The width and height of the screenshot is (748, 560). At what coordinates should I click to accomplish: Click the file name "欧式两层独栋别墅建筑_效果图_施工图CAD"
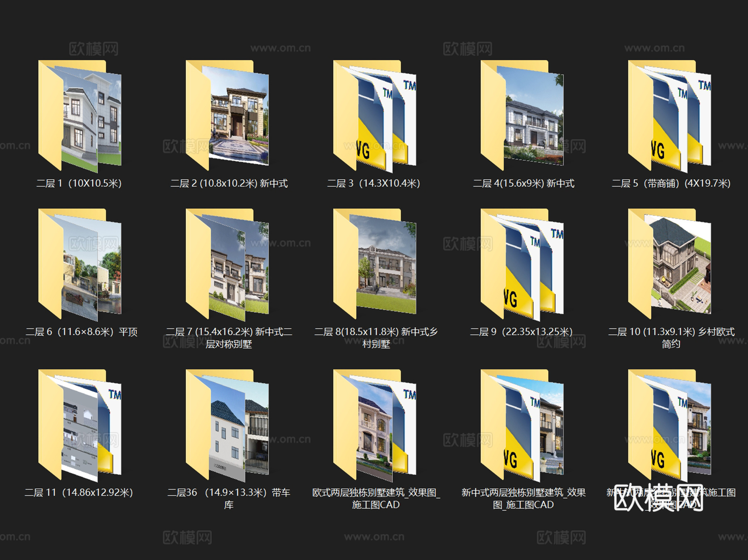point(376,498)
